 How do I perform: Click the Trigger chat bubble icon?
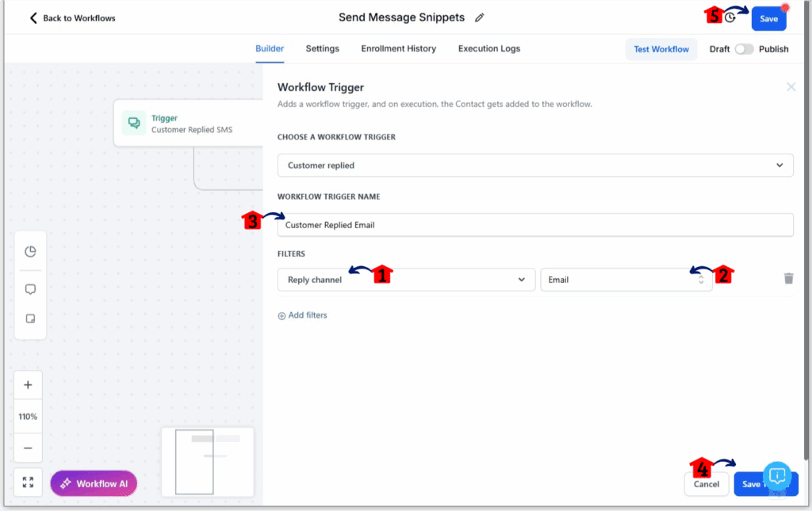click(x=134, y=123)
